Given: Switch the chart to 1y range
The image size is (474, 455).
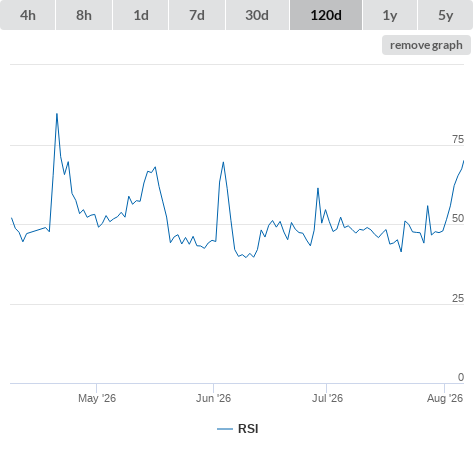Looking at the screenshot, I should pos(390,15).
